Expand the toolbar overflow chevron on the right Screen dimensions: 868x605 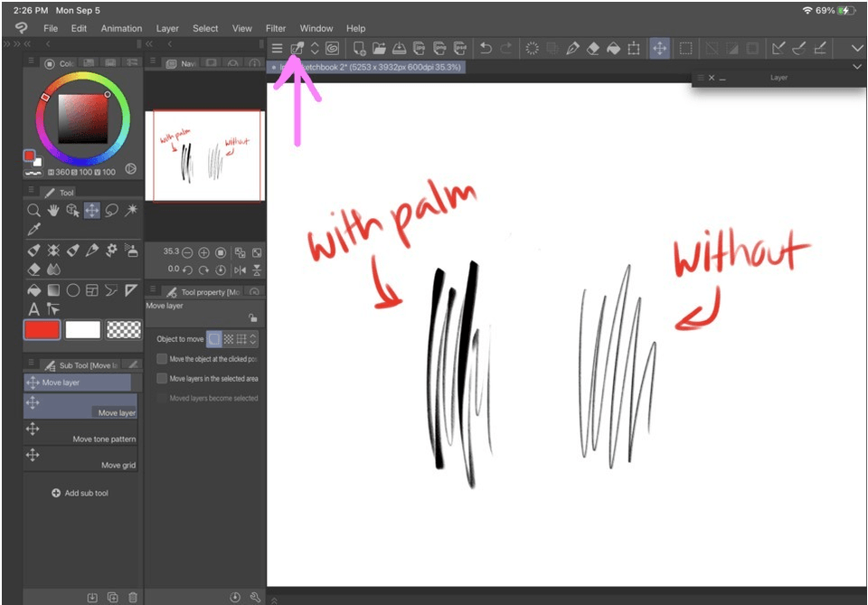(x=856, y=48)
